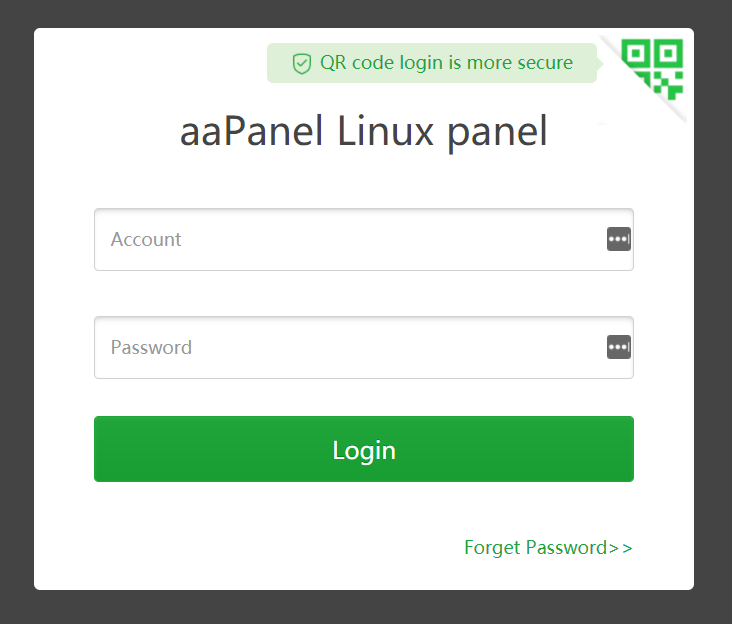
Task: Click the Account placeholder text
Action: coord(146,239)
